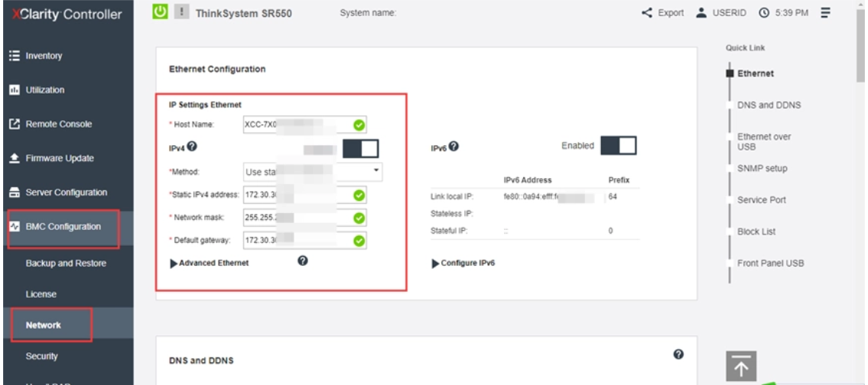Open the hamburger menu at top right
Viewport: 868px width, 385px height.
825,13
